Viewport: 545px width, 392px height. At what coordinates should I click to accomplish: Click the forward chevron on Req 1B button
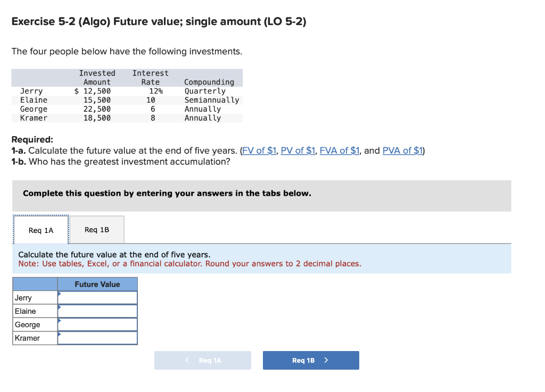326,360
